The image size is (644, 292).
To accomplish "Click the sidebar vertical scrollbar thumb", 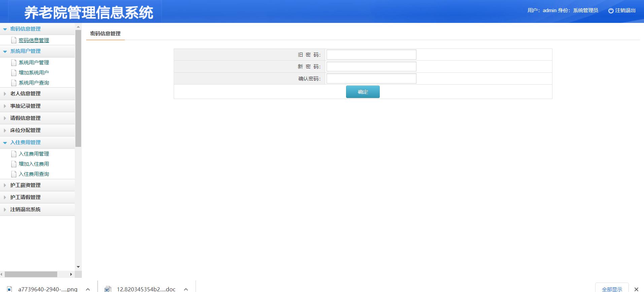I will coord(78,88).
